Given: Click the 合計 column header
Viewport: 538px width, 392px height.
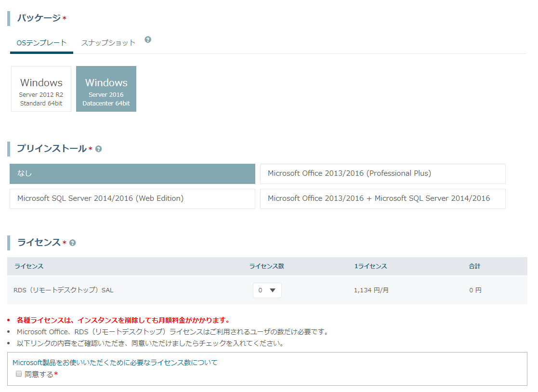Looking at the screenshot, I should (474, 266).
